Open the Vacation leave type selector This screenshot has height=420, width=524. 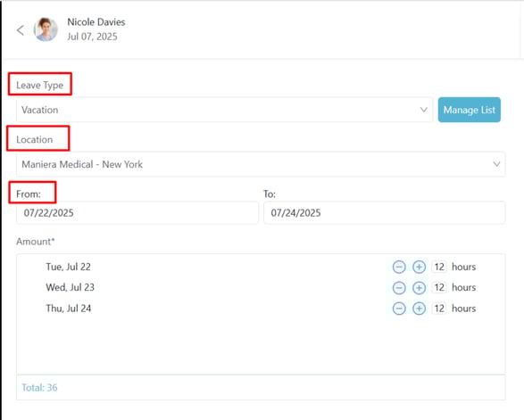coord(224,110)
